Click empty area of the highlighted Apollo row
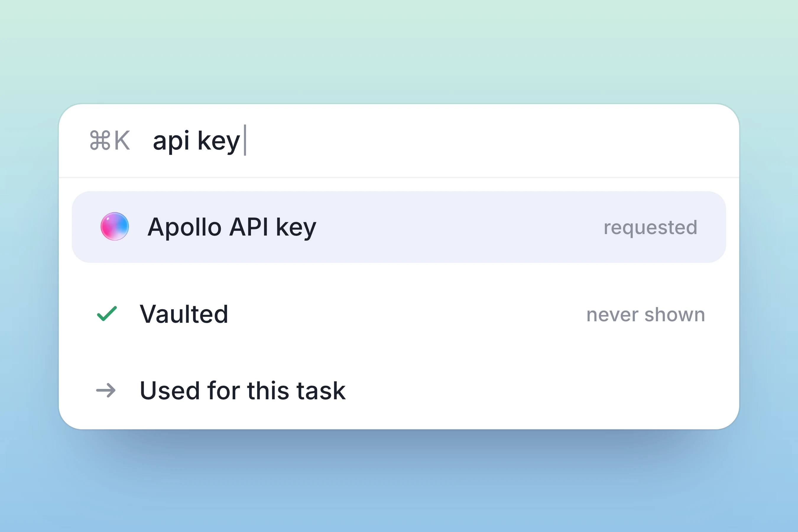Image resolution: width=798 pixels, height=532 pixels. pos(458,227)
